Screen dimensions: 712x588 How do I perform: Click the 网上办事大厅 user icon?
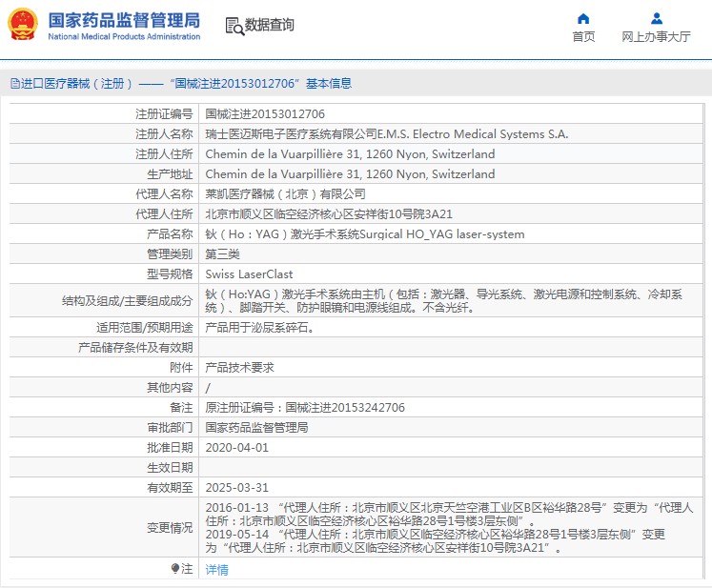click(x=656, y=18)
